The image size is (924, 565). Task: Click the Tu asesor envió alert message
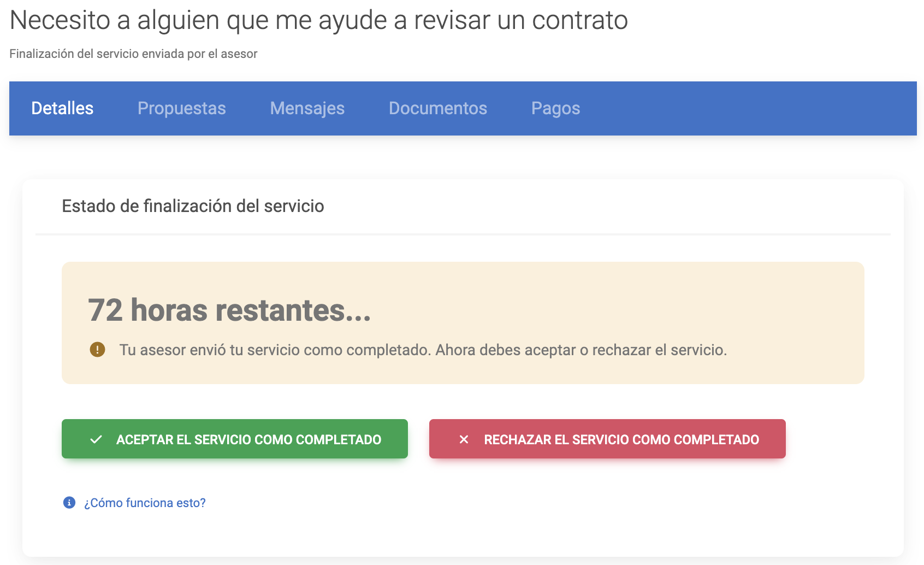click(423, 350)
